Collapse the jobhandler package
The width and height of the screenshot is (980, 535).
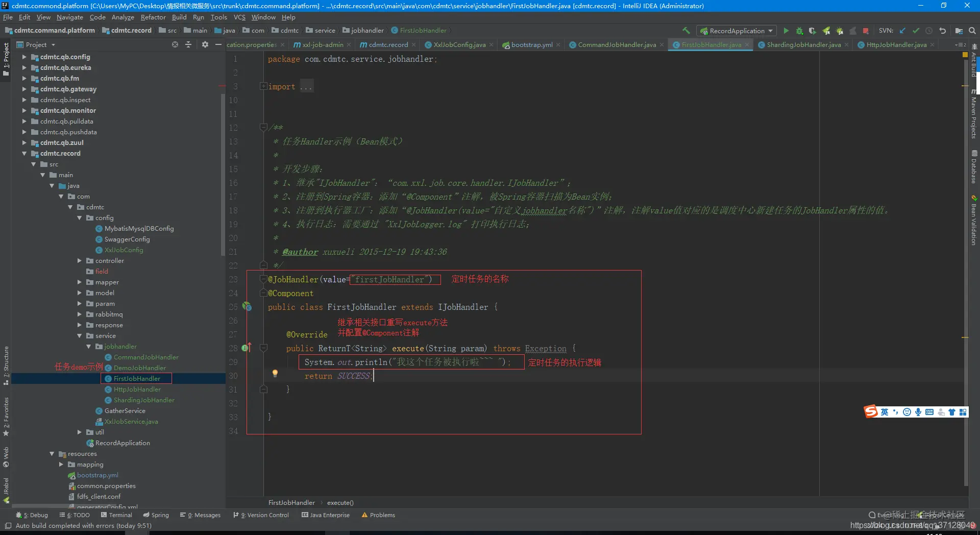(x=88, y=346)
